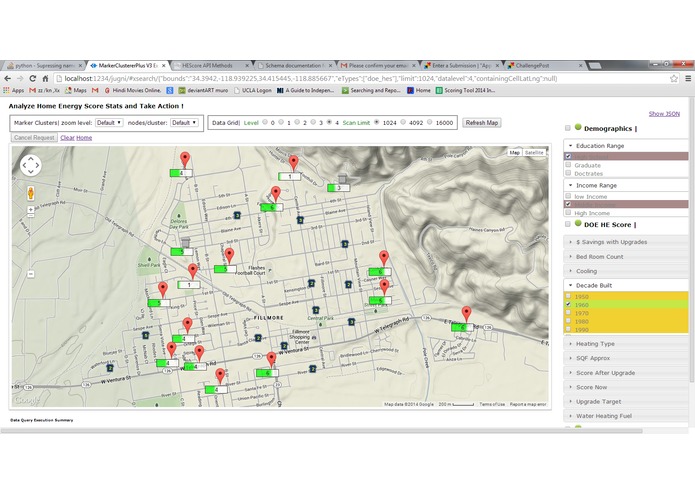Click the red pin above Flashes Football Court
The image size is (695, 494).
229,256
